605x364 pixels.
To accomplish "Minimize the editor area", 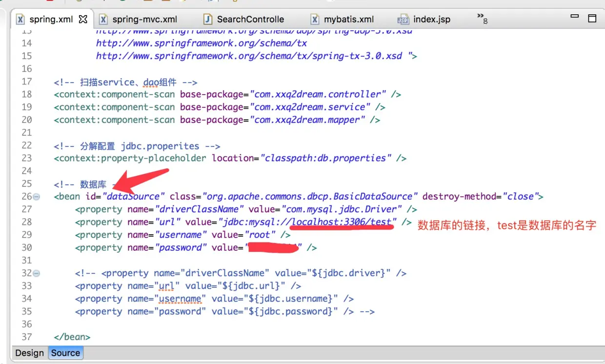I will [x=574, y=16].
